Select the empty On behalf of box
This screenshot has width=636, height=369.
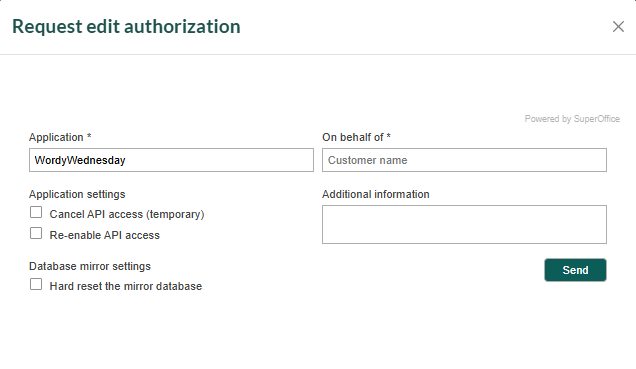pos(464,160)
